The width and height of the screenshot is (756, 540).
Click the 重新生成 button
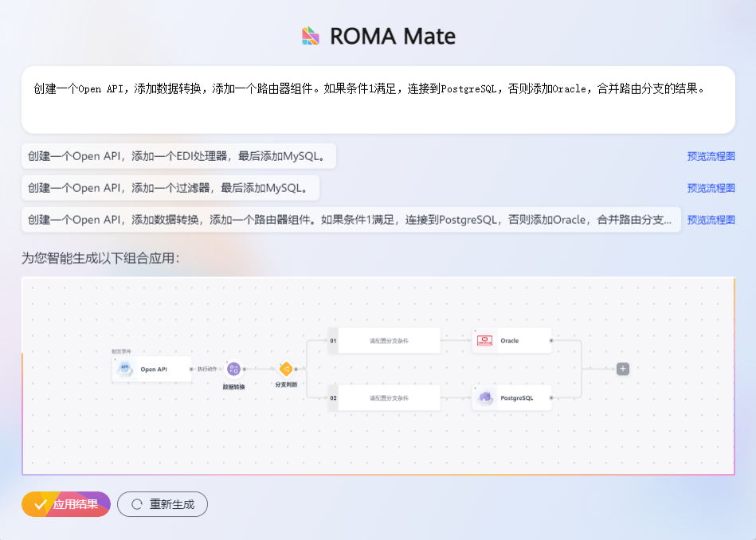click(163, 504)
